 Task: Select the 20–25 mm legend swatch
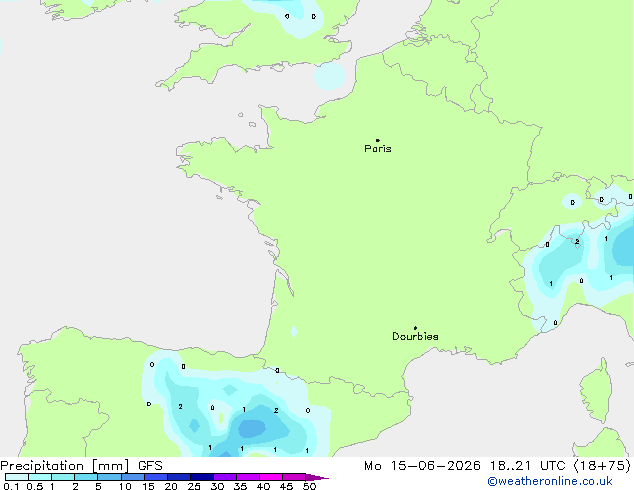click(179, 477)
